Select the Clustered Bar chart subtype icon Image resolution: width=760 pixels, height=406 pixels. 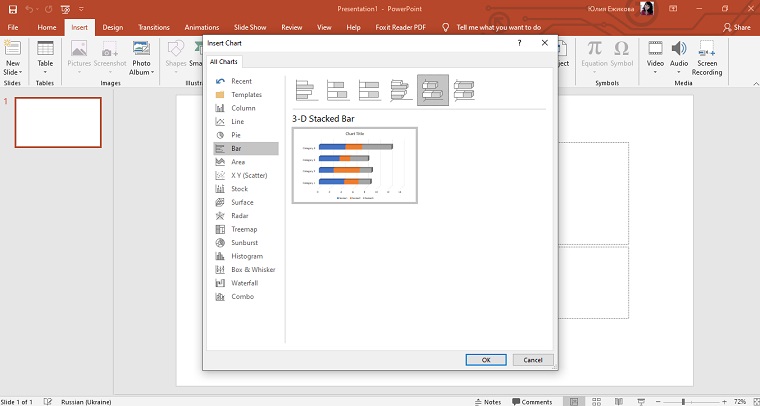click(306, 91)
